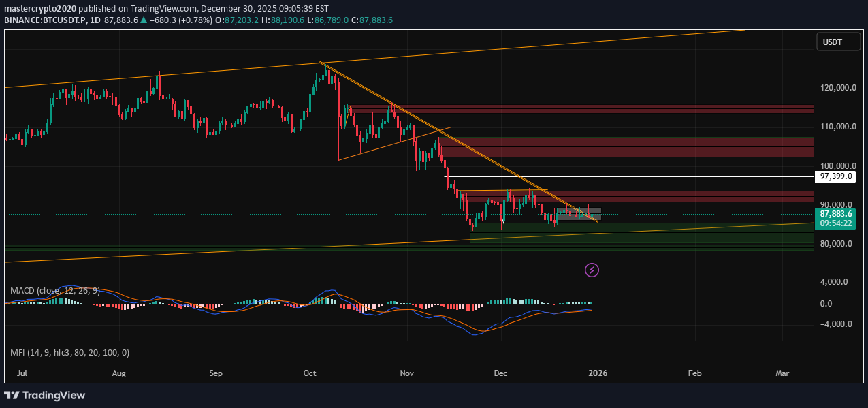Select 2026 on the time axis

pyautogui.click(x=598, y=373)
